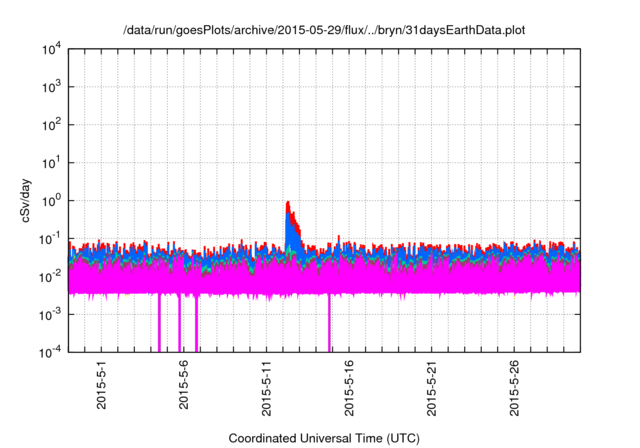
Task: Click the 10^-1 y-axis tick label
Action: coord(50,239)
